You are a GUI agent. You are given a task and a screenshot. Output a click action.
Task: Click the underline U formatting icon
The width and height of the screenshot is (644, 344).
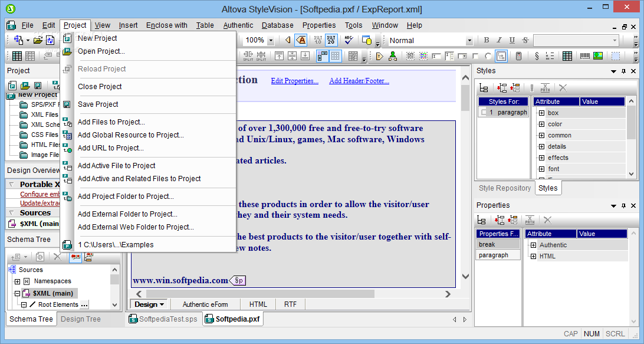pos(512,40)
